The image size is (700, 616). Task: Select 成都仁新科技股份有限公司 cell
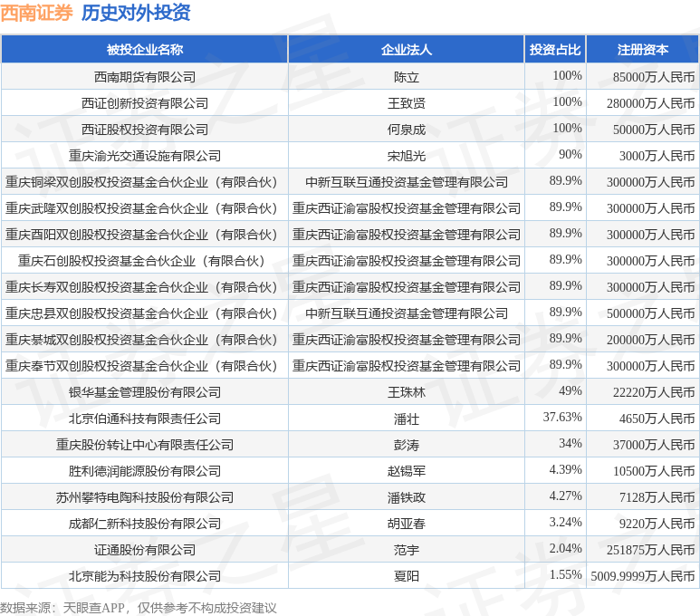coord(145,524)
